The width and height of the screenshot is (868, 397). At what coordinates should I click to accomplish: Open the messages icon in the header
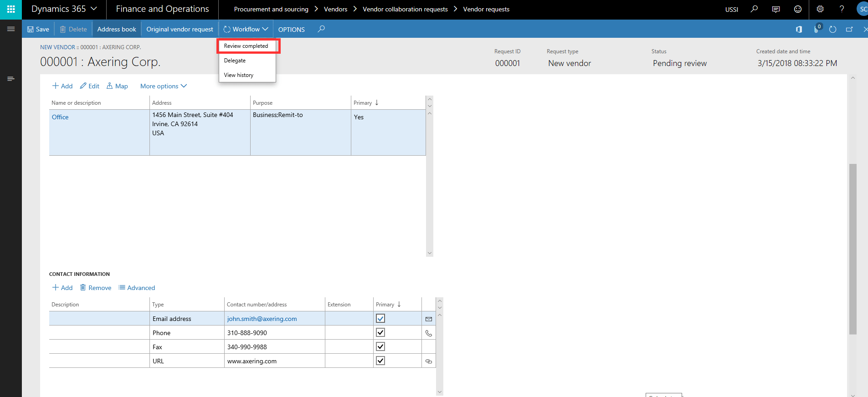click(776, 9)
